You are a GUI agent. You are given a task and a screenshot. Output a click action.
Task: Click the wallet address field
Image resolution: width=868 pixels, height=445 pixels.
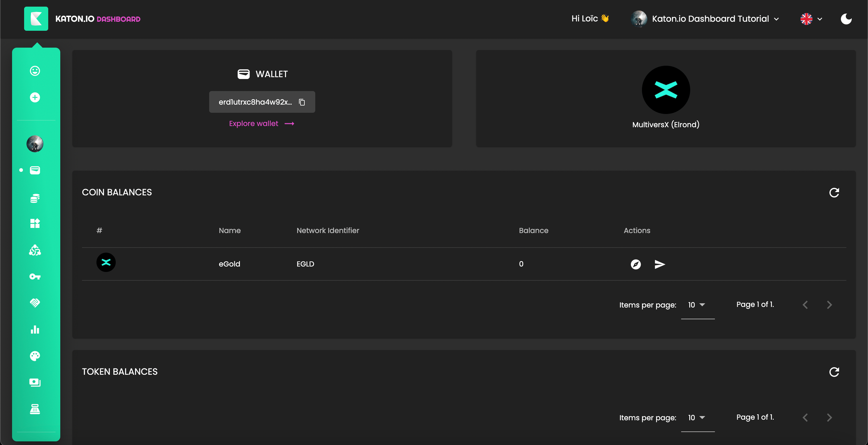[262, 102]
